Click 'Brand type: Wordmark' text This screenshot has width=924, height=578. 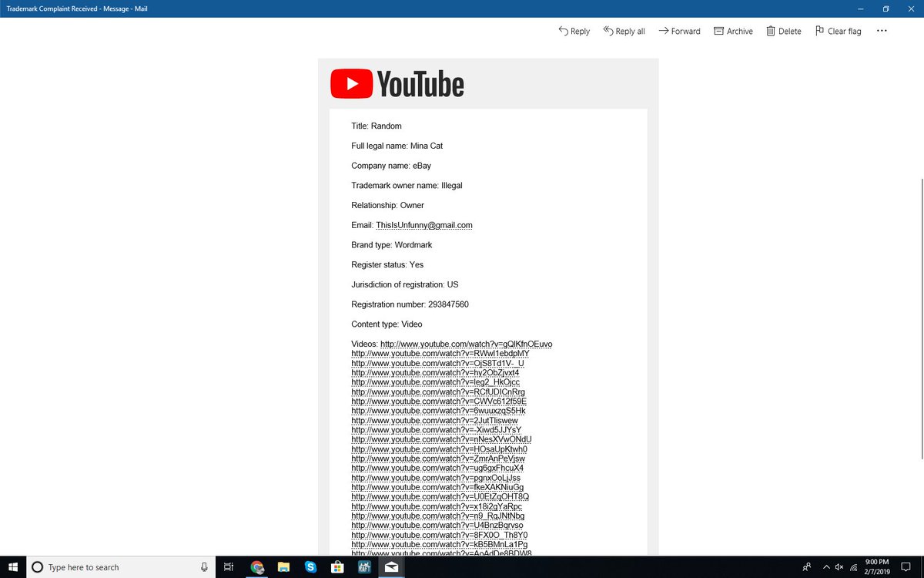pos(392,245)
